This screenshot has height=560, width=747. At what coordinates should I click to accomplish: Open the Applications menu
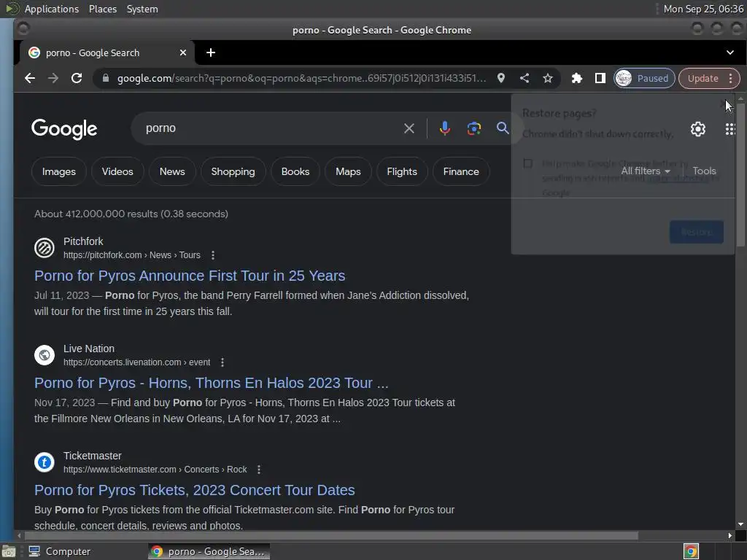click(52, 9)
